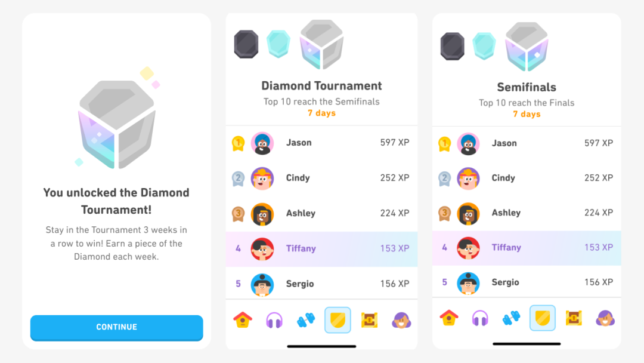Select Jason's row in Diamond Tournament leaderboard
The width and height of the screenshot is (644, 363).
click(321, 143)
